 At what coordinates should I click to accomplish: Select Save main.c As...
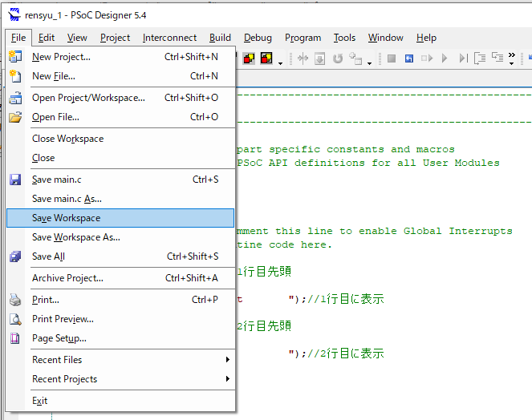coord(120,199)
